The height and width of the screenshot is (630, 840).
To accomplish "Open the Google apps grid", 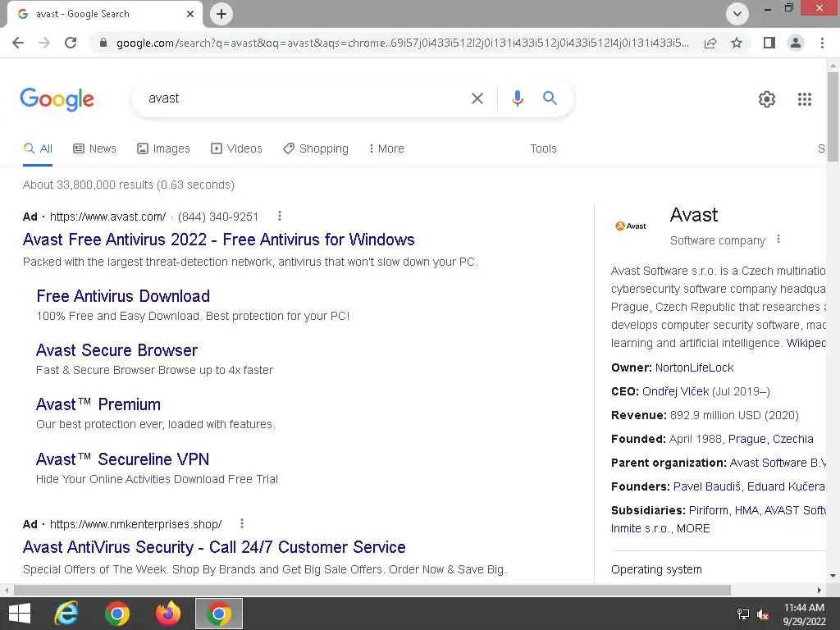I will [804, 99].
